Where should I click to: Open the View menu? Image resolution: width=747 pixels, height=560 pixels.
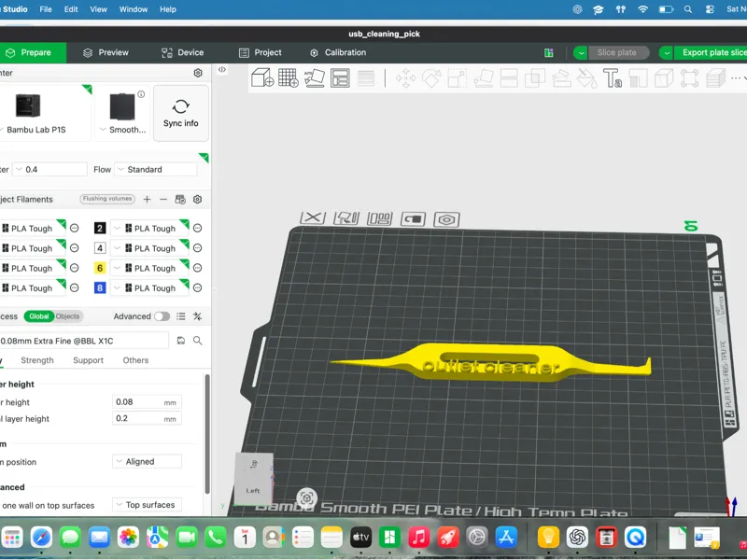point(99,9)
